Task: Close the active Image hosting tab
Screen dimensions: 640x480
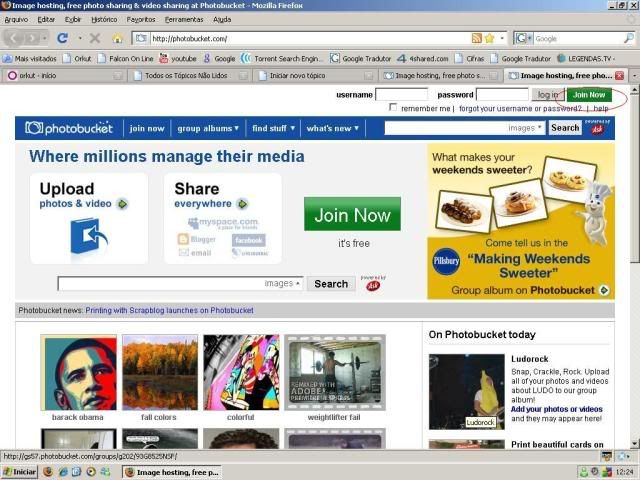Action: (x=620, y=76)
